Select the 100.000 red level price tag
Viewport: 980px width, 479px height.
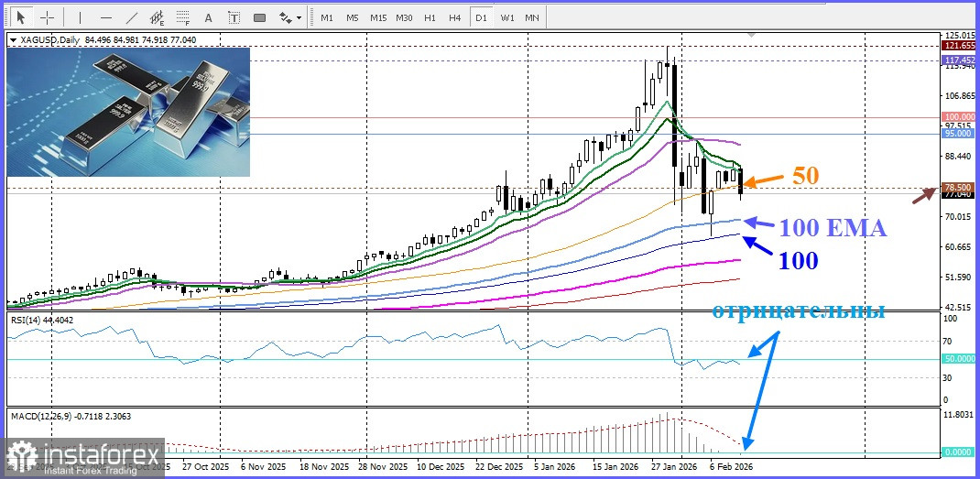pyautogui.click(x=959, y=117)
